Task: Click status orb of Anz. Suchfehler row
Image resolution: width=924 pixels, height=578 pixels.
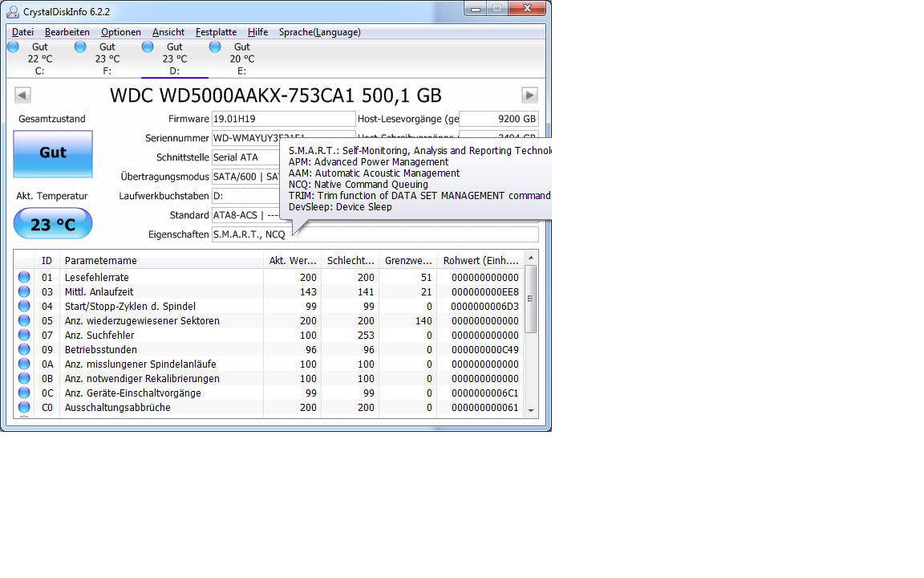Action: tap(24, 335)
